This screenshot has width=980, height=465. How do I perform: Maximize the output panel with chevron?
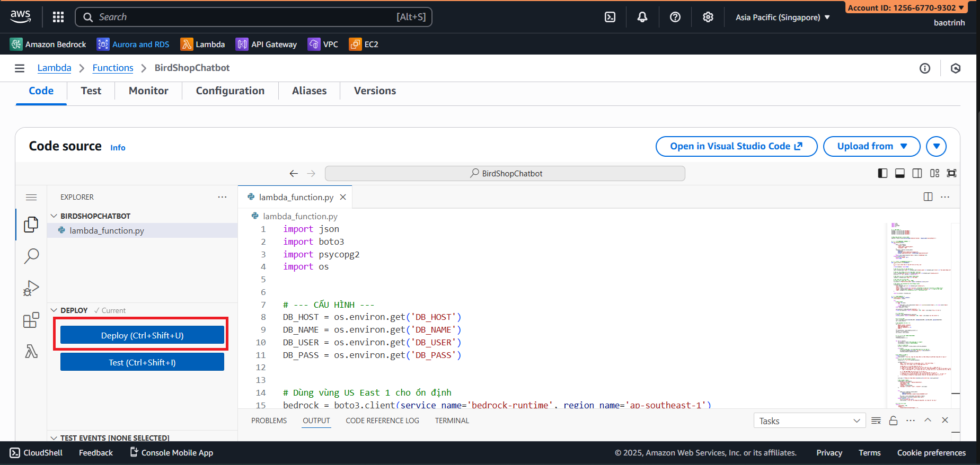tap(928, 420)
